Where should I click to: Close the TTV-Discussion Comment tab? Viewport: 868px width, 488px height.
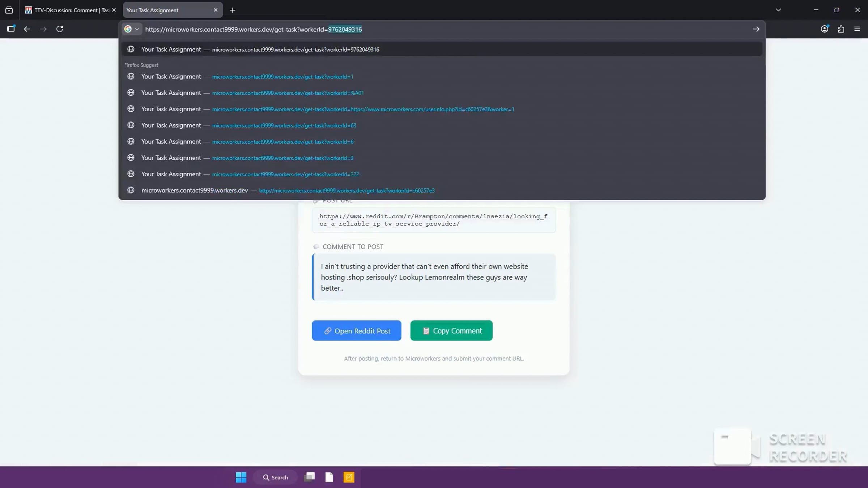click(114, 10)
